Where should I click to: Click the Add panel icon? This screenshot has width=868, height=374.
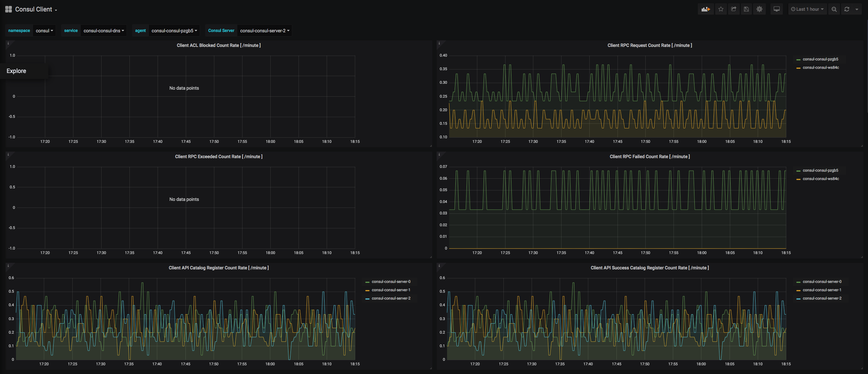pos(706,9)
